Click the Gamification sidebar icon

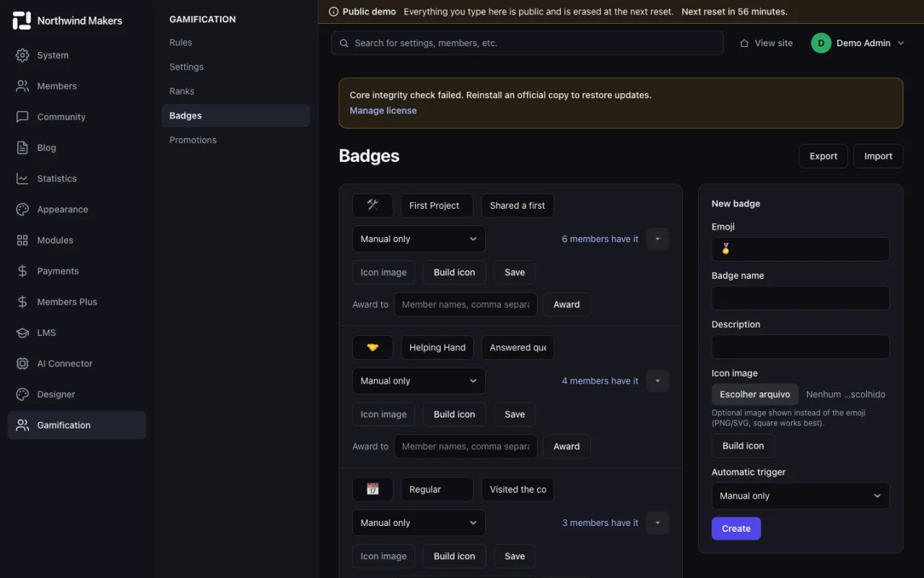(22, 425)
